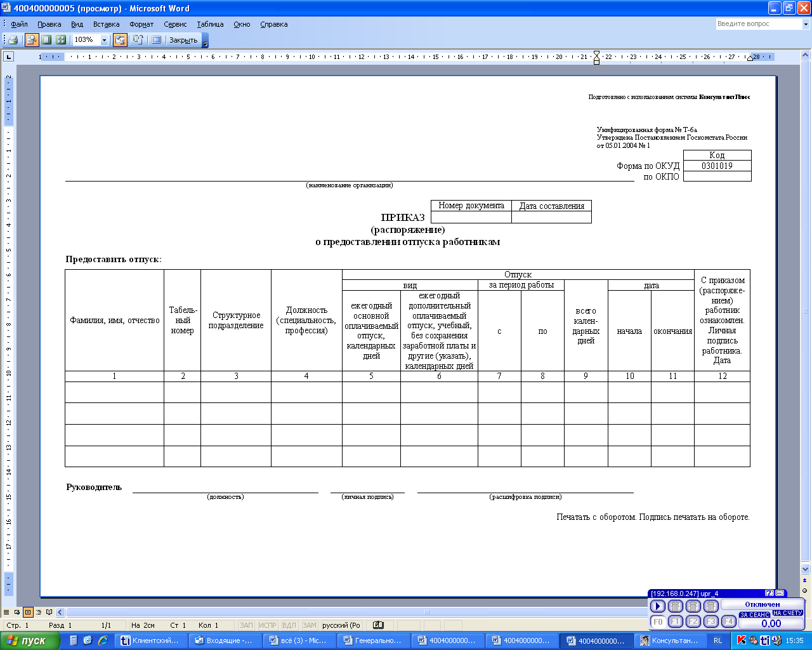Viewport: 812px width, 650px height.
Task: Toggle the Magnifier tool button
Action: coord(32,40)
